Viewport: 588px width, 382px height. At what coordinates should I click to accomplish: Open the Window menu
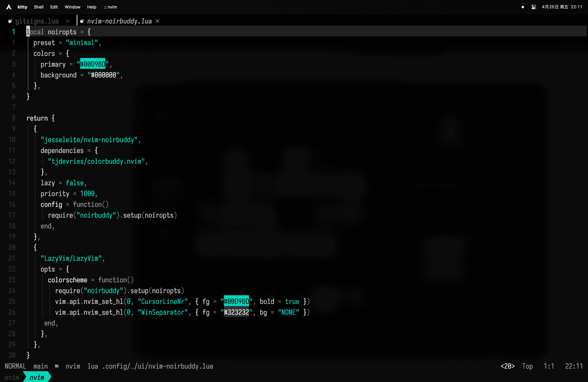tap(72, 7)
